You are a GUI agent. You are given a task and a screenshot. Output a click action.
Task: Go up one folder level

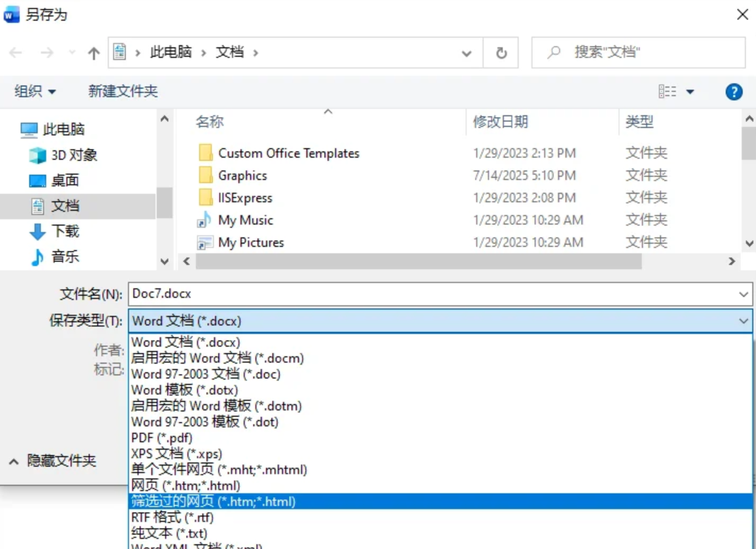[x=94, y=53]
